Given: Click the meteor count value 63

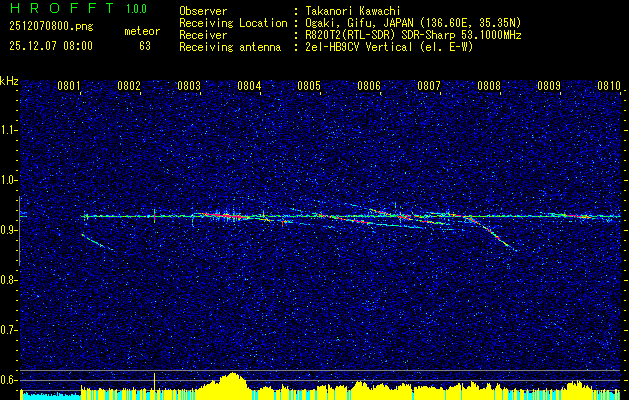Looking at the screenshot, I should coord(145,46).
